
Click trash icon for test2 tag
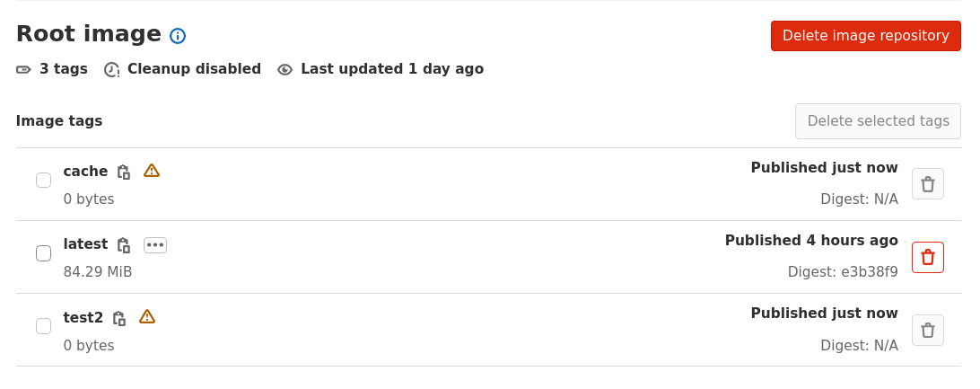[927, 331]
